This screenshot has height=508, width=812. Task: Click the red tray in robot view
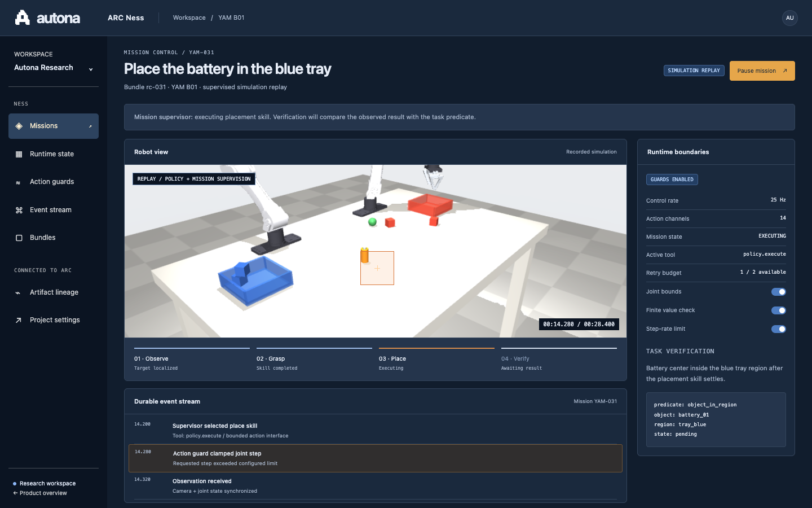pyautogui.click(x=430, y=204)
